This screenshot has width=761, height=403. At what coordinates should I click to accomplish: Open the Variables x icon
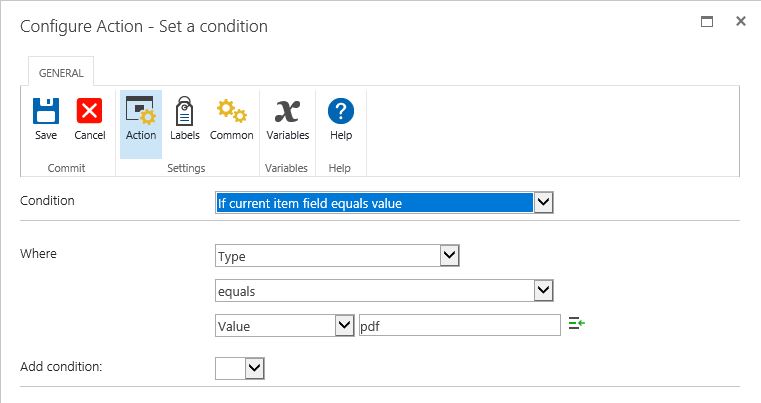tap(287, 111)
